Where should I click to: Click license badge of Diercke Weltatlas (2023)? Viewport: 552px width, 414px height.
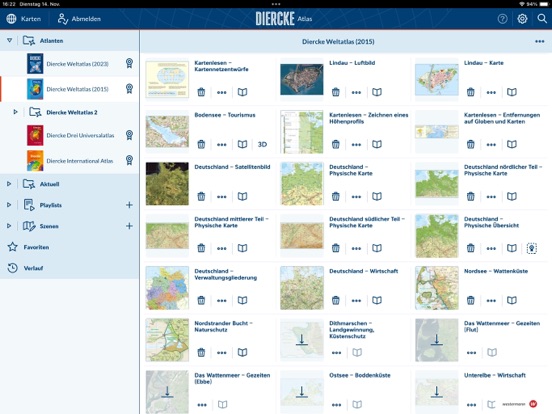click(x=129, y=63)
